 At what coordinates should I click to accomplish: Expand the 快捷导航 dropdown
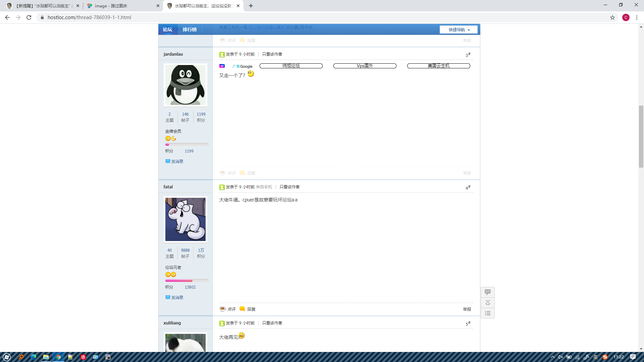[x=459, y=30]
